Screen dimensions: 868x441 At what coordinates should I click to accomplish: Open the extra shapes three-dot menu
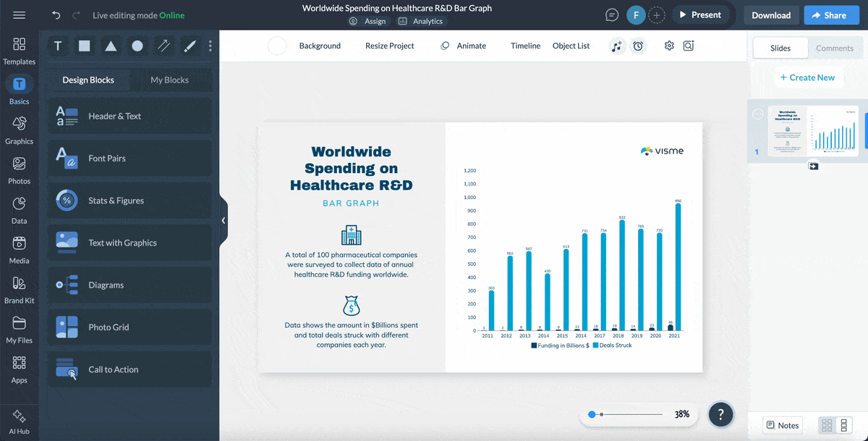tap(210, 46)
